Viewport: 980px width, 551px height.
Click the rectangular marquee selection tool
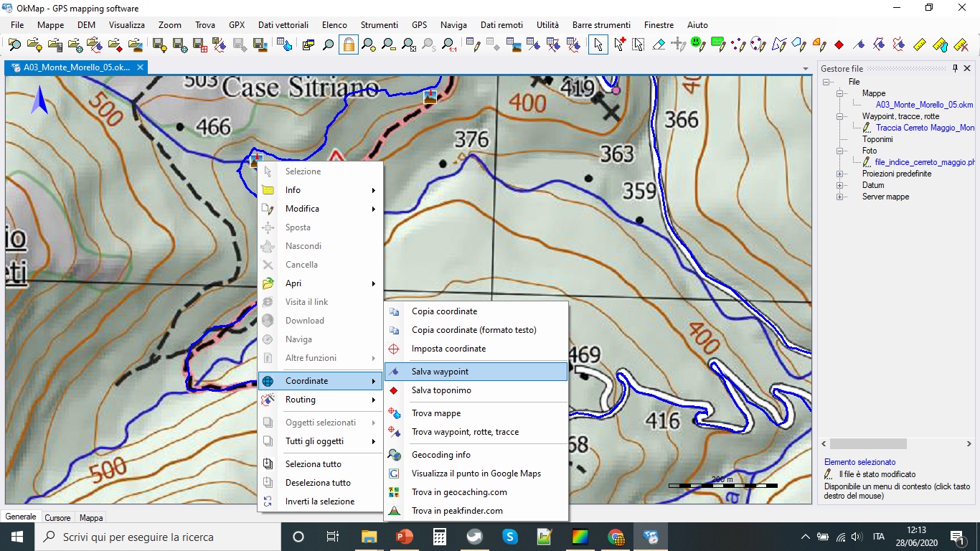click(x=638, y=45)
